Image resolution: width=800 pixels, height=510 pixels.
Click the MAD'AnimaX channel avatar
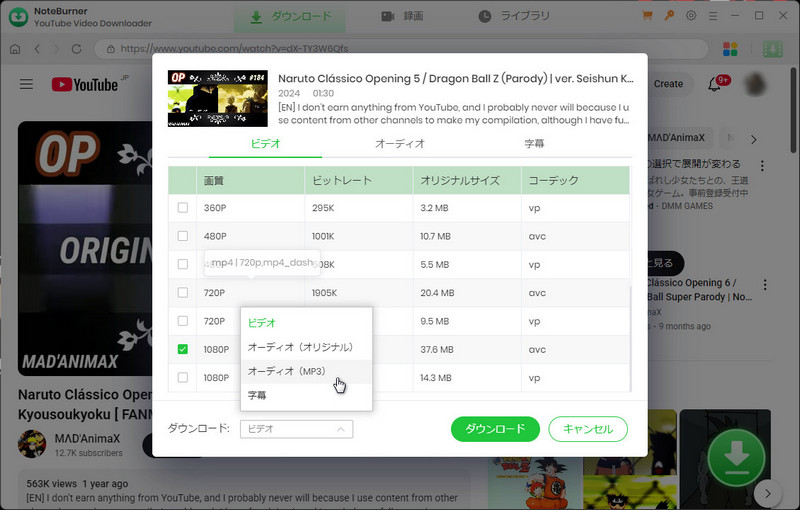[x=32, y=444]
